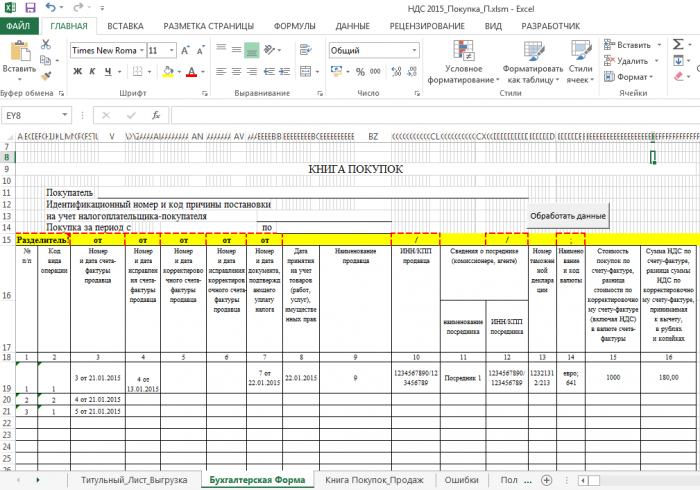Apply comma style 000
The image size is (700, 490).
point(375,71)
